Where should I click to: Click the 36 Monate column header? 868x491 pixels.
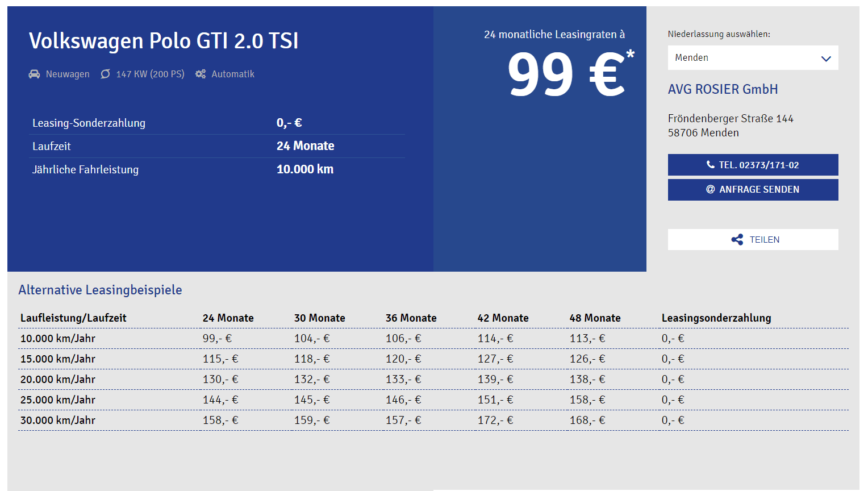coord(411,318)
